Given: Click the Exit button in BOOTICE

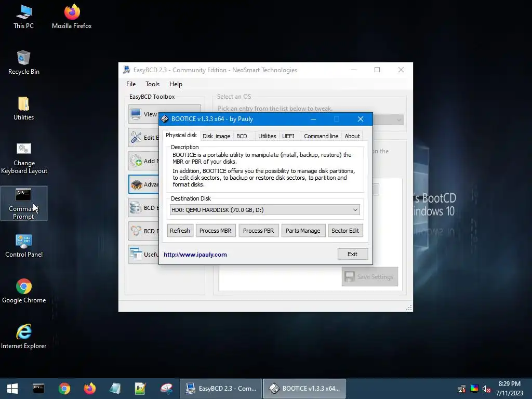Looking at the screenshot, I should point(353,254).
